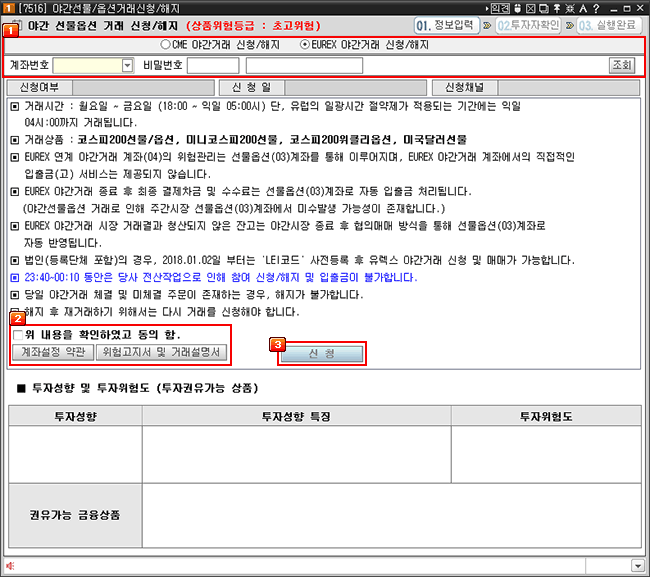Check the 위 내용을 확인하였고 동의 함 box

coord(17,335)
